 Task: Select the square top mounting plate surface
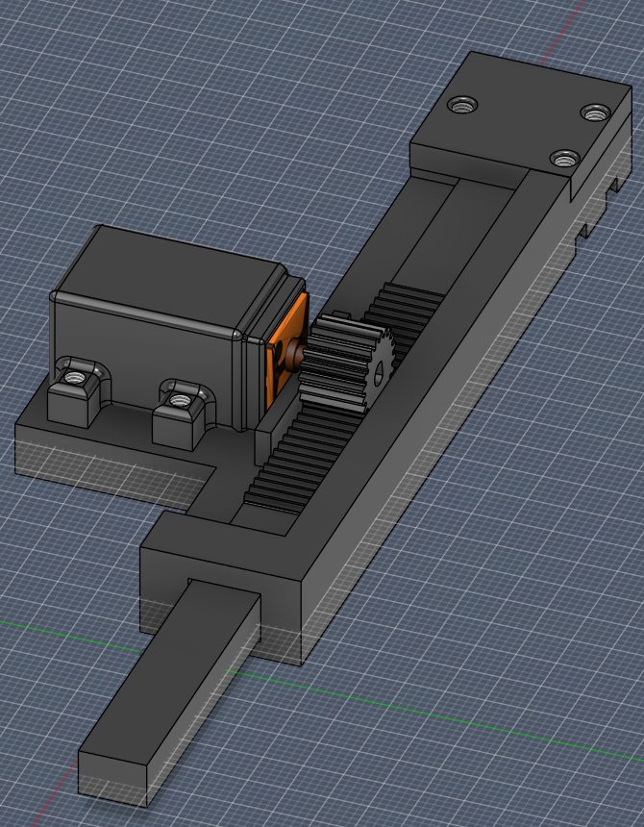(x=519, y=113)
